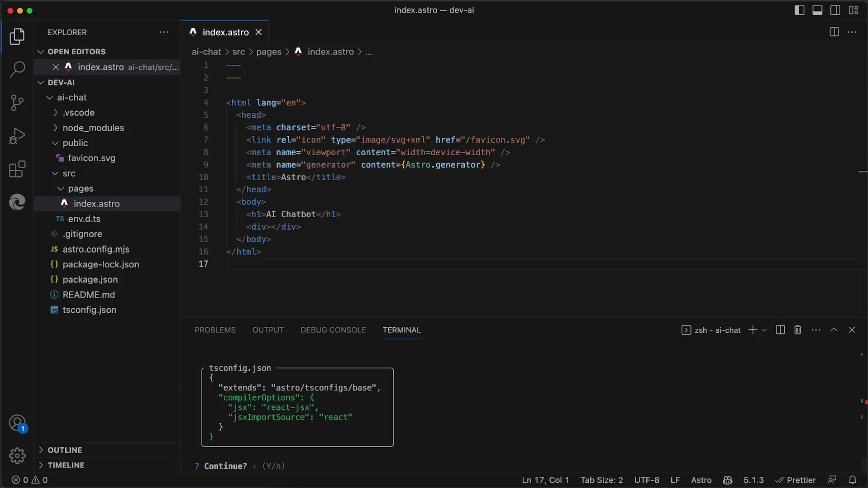
Task: Switch to the Debug Console tab
Action: [x=333, y=330]
